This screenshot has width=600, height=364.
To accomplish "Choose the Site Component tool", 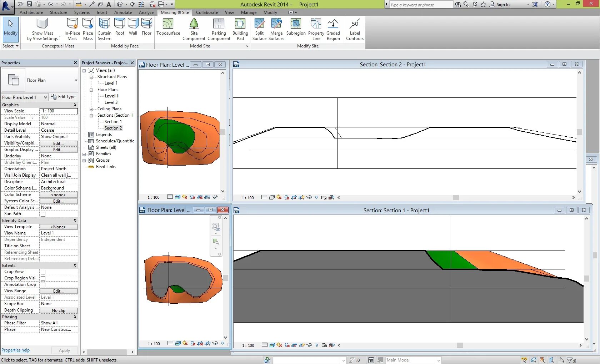I will (194, 30).
